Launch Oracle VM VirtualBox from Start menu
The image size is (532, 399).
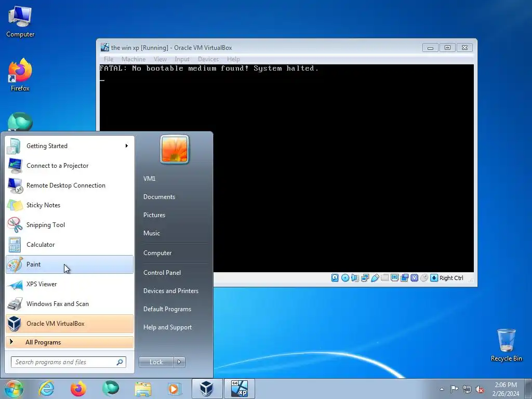coord(70,324)
